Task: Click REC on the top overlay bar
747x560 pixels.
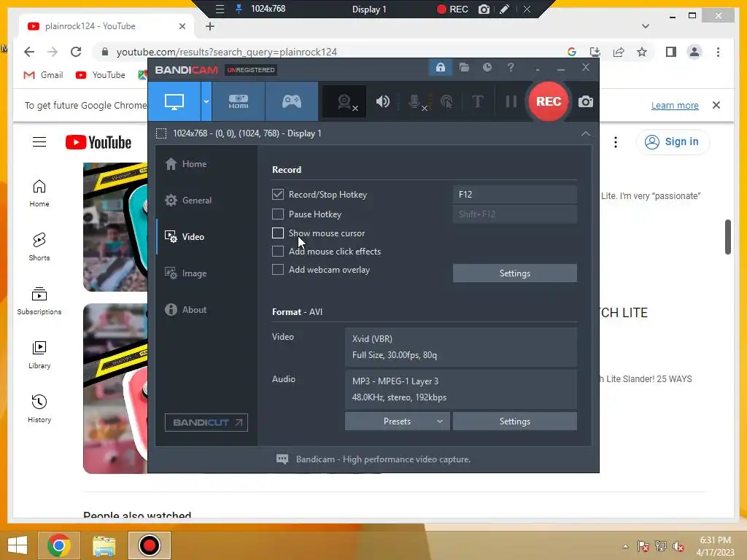Action: click(452, 9)
